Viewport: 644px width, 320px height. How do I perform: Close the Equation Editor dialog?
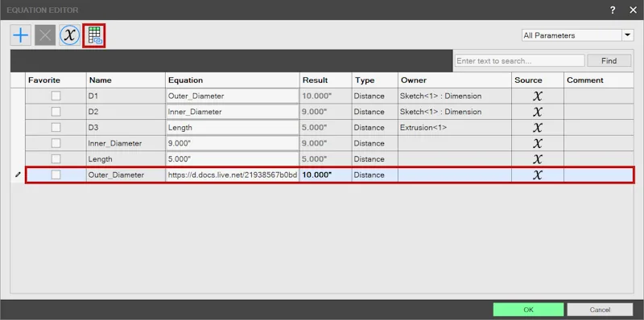coord(634,10)
